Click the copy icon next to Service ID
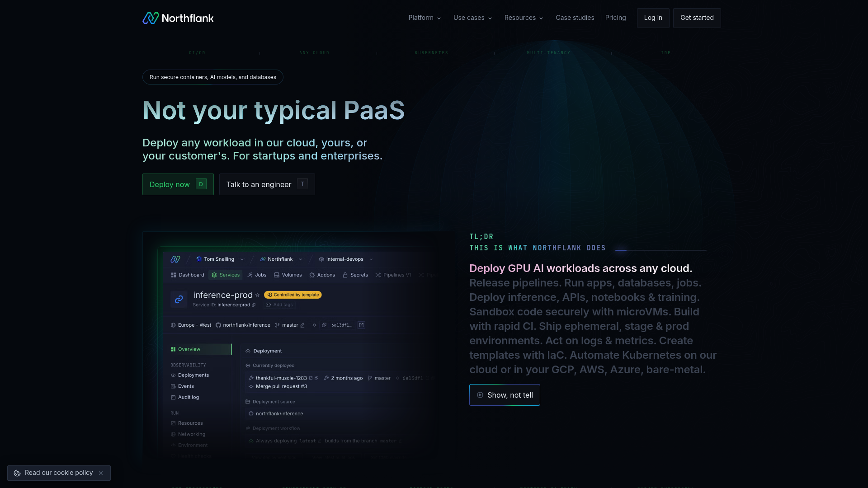The image size is (868, 488). pos(254,305)
